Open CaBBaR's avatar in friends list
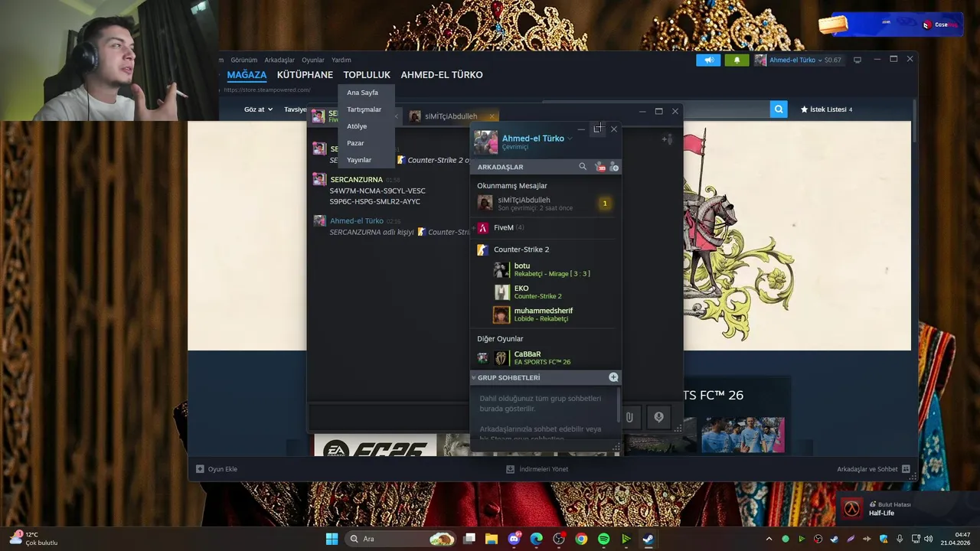The image size is (980, 551). (x=501, y=358)
